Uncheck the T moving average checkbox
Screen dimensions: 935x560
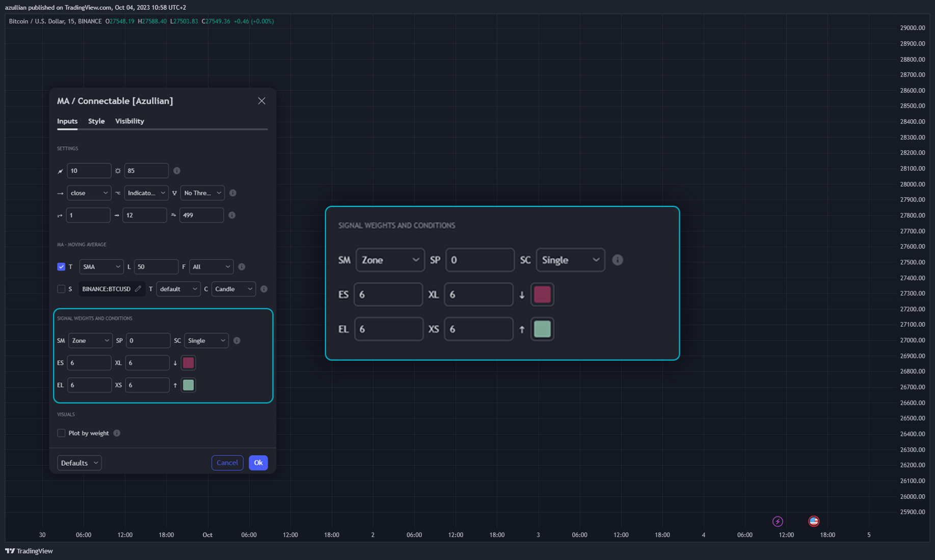61,266
